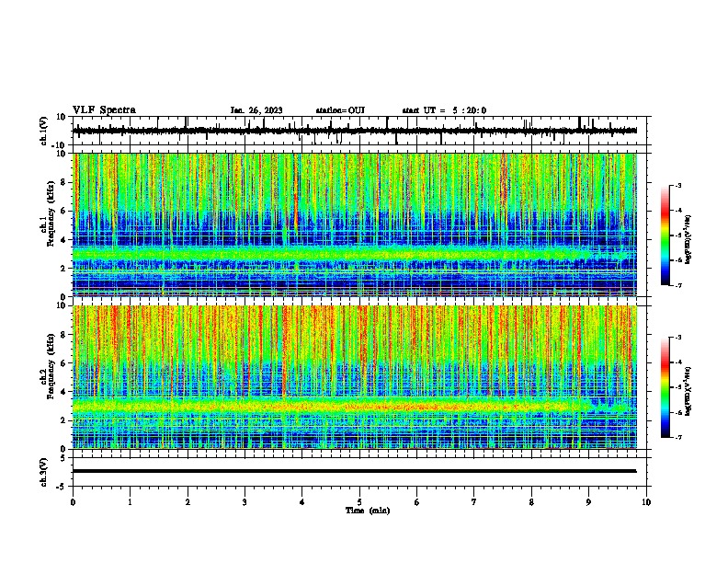Click the ch.1 spectrogram color scale bar
The width and height of the screenshot is (728, 563).
tap(665, 236)
